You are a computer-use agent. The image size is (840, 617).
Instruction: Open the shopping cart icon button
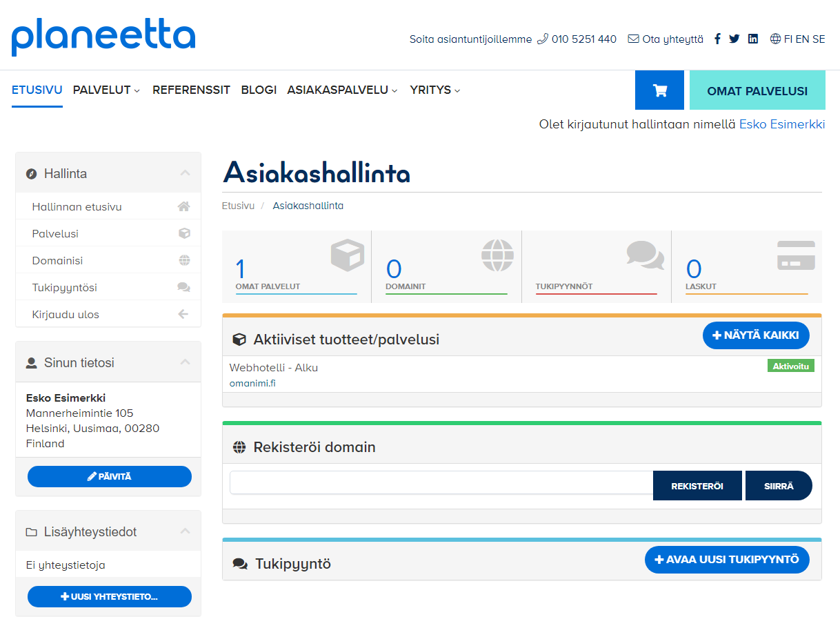tap(659, 90)
